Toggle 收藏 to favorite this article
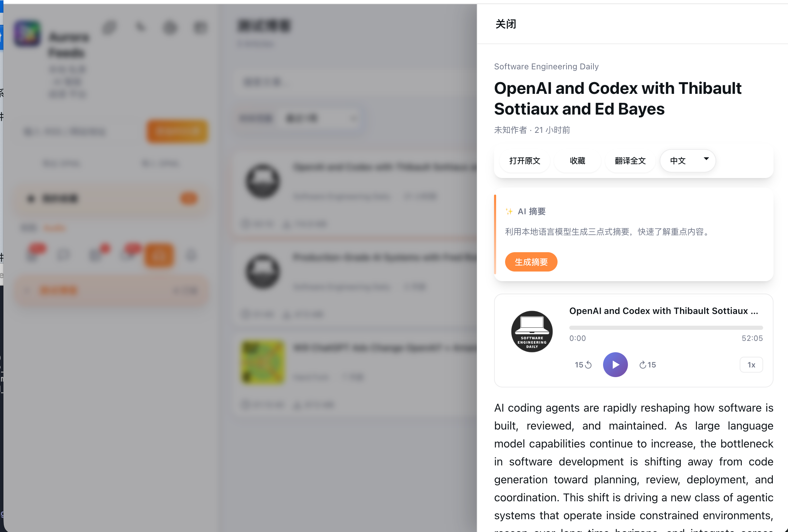Screen dimensions: 788x532 click(x=577, y=161)
